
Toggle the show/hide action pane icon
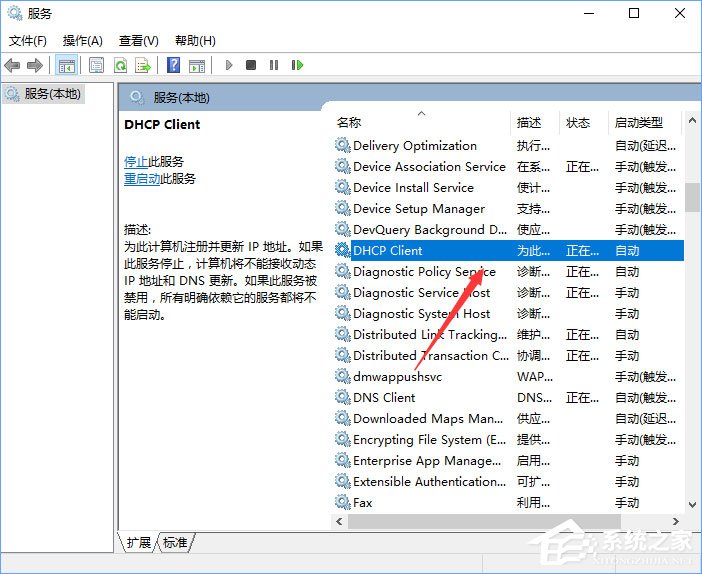point(197,65)
